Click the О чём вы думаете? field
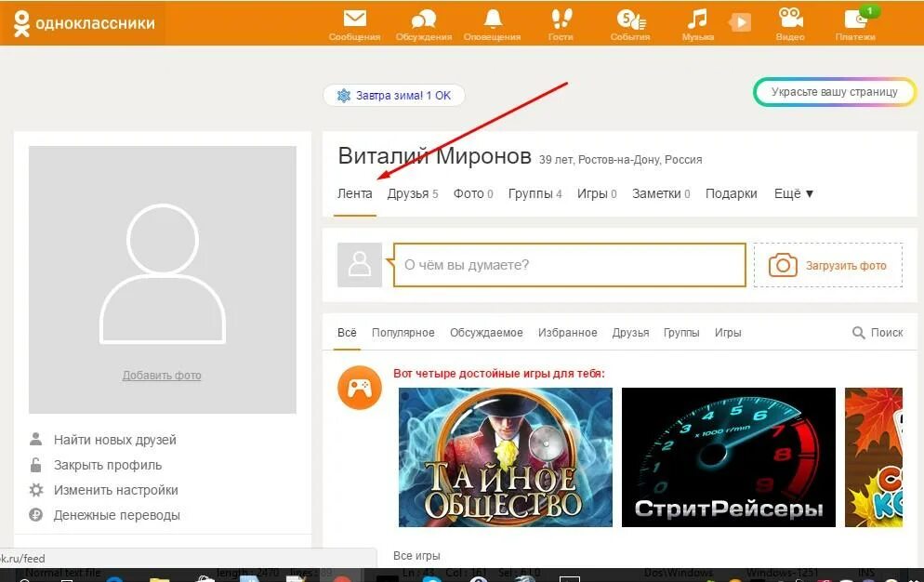924x582 pixels. [x=570, y=265]
